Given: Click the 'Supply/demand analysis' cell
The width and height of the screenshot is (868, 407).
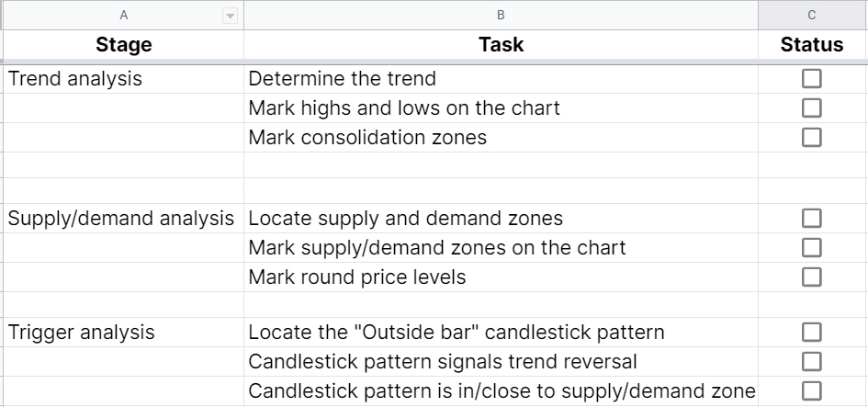Looking at the screenshot, I should [x=121, y=219].
